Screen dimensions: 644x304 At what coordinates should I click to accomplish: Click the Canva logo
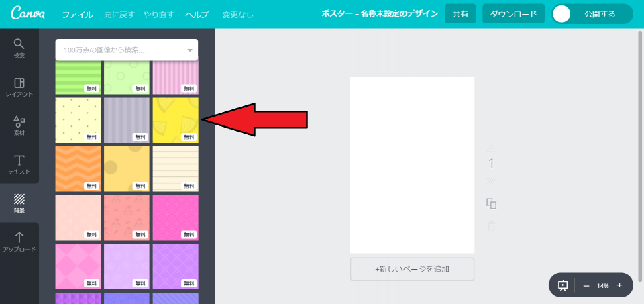[28, 14]
